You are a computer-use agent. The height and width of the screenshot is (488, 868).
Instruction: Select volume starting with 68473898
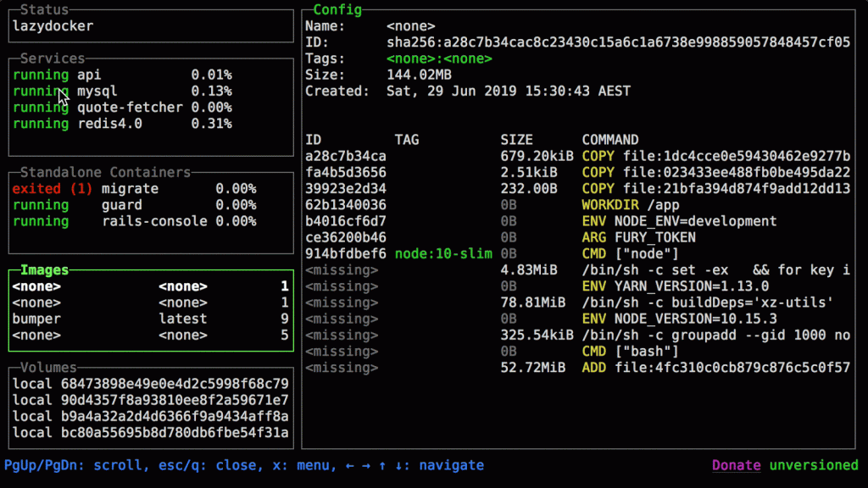tap(151, 384)
